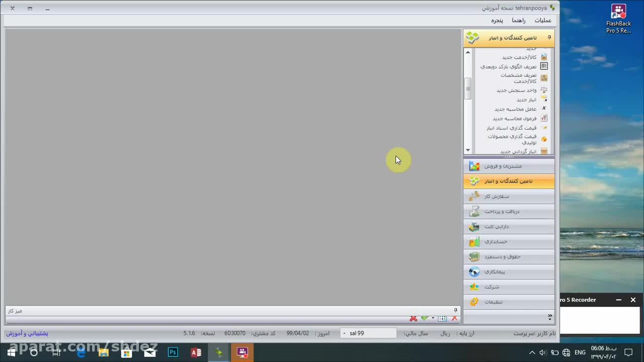Open Microsoft Access from taskbar
Image resolution: width=644 pixels, height=362 pixels.
196,352
